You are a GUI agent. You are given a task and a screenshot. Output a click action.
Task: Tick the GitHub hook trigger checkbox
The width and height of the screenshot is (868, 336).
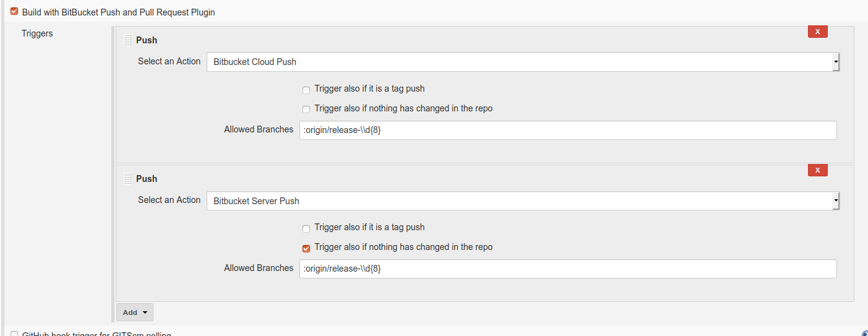tap(14, 334)
